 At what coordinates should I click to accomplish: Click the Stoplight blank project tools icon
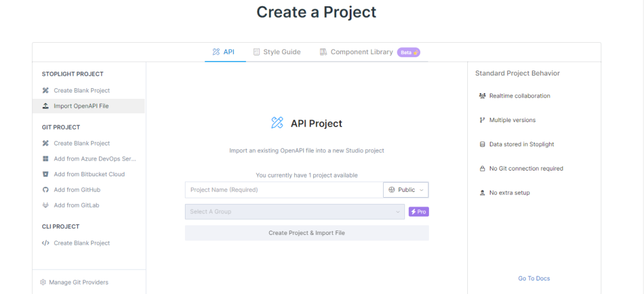[45, 91]
